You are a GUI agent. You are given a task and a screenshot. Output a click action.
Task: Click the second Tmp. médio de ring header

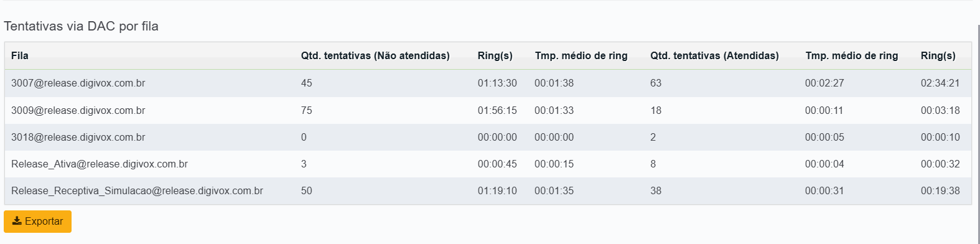852,55
